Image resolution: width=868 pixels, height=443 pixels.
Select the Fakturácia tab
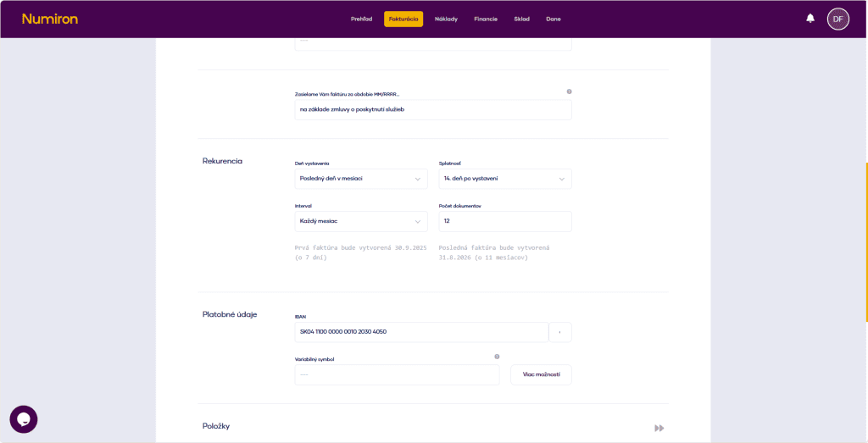pyautogui.click(x=403, y=19)
